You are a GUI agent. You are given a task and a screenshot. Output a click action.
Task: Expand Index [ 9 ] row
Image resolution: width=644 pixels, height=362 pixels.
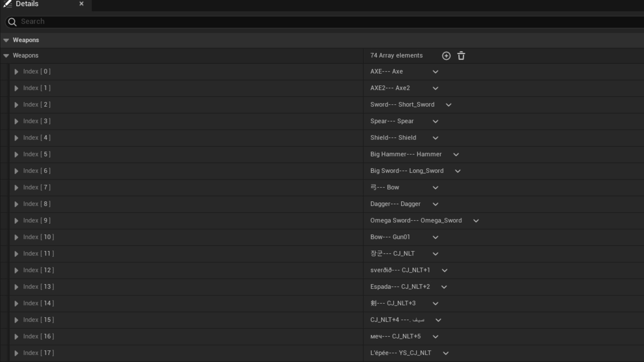(x=16, y=221)
